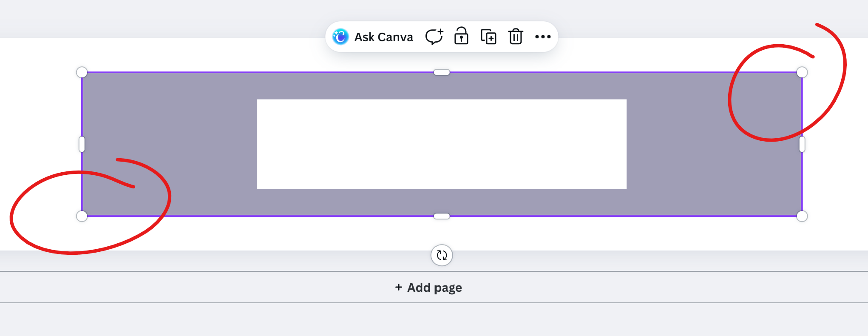Click the right edge pill resize handle
Viewport: 868px width, 336px height.
[802, 144]
